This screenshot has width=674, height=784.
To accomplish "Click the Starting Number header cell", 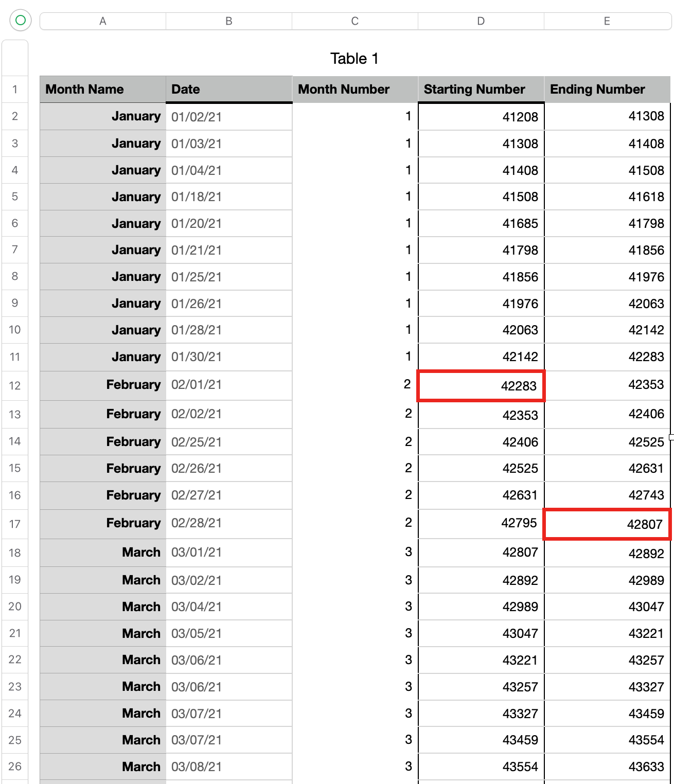I will 480,89.
